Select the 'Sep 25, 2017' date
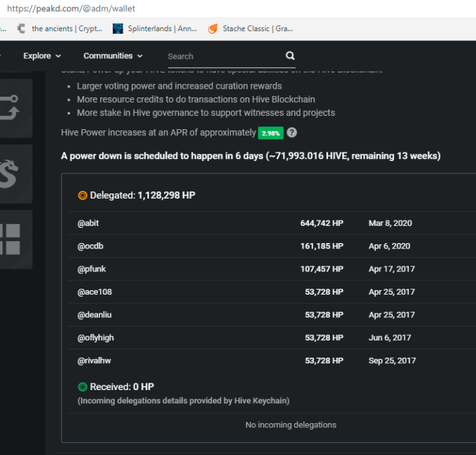Image resolution: width=476 pixels, height=455 pixels. click(x=392, y=361)
